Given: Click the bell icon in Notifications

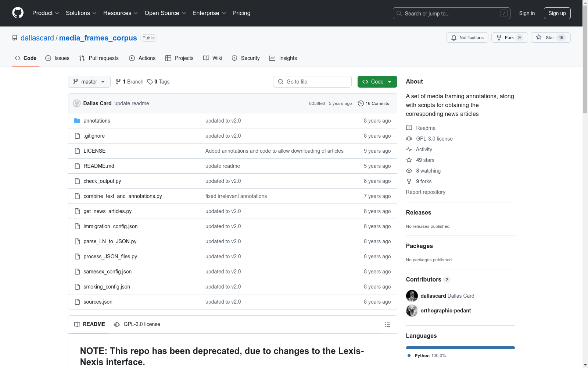Looking at the screenshot, I should 454,38.
